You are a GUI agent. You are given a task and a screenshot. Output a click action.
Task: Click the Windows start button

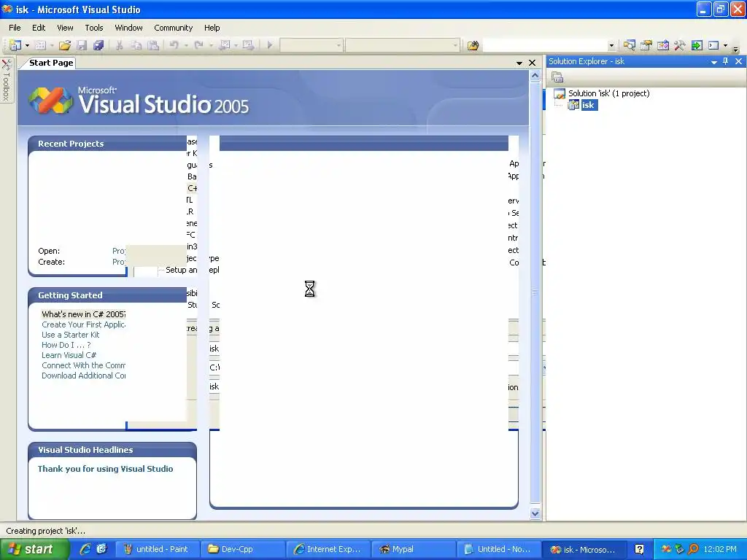tap(34, 549)
